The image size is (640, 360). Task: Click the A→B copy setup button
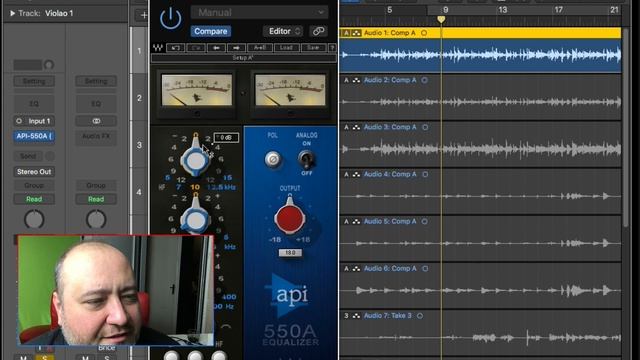click(260, 48)
